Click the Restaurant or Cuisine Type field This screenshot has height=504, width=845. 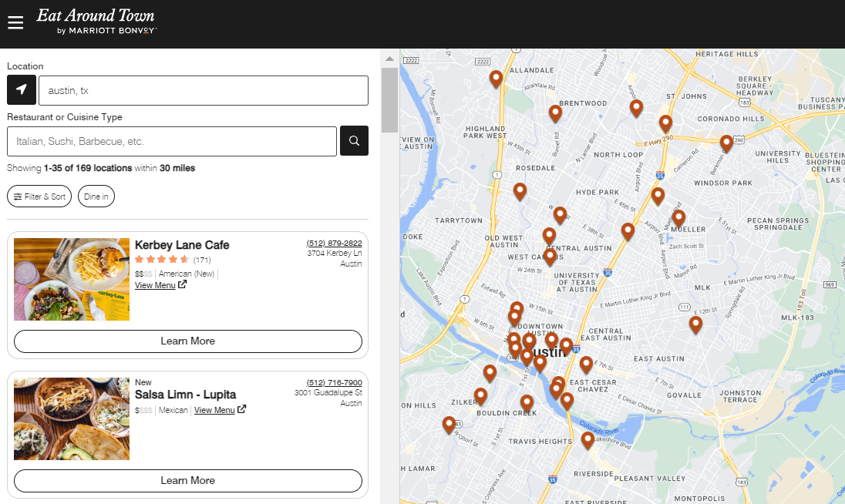[171, 141]
